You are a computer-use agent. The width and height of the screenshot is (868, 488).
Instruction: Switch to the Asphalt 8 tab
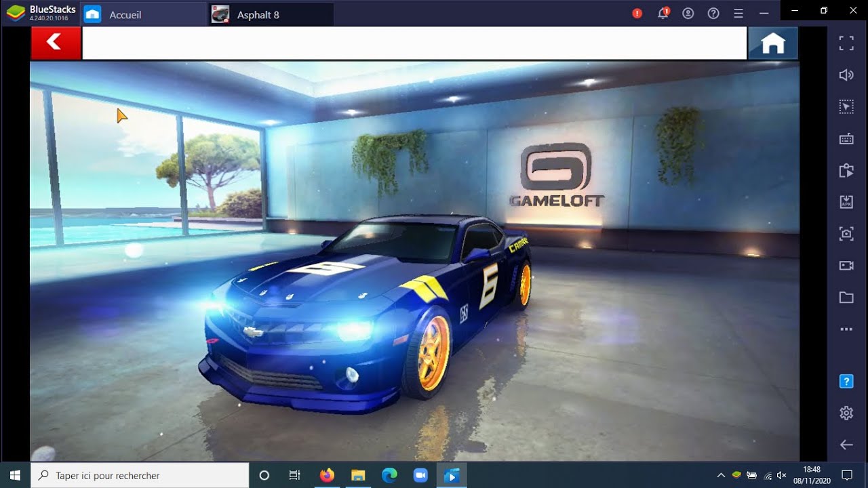pyautogui.click(x=271, y=14)
